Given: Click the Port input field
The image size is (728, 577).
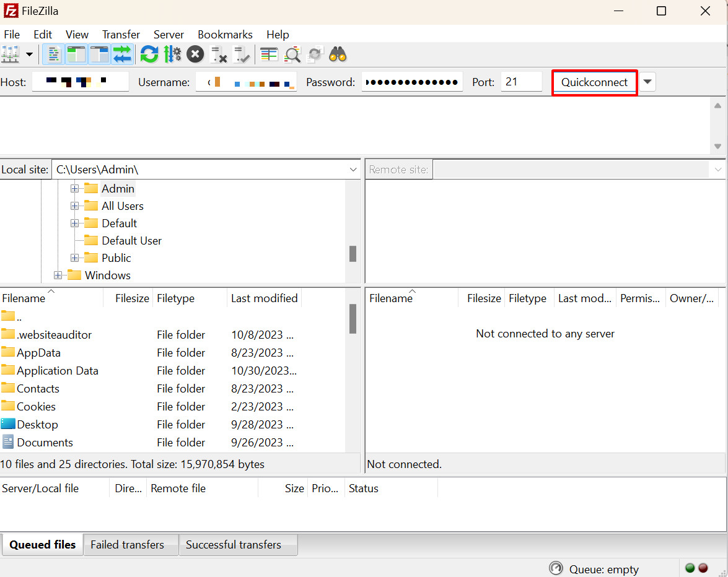Looking at the screenshot, I should (522, 82).
